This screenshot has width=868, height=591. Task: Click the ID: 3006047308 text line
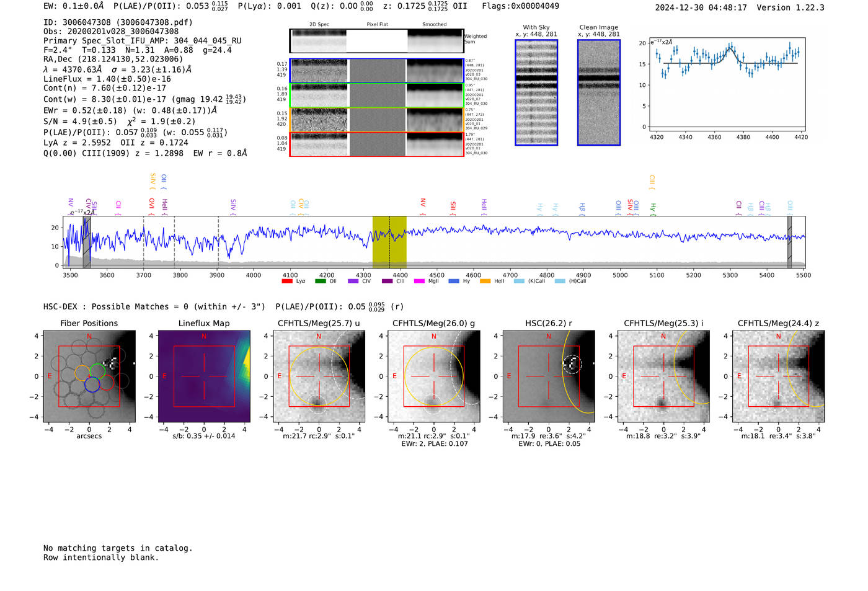(x=118, y=22)
